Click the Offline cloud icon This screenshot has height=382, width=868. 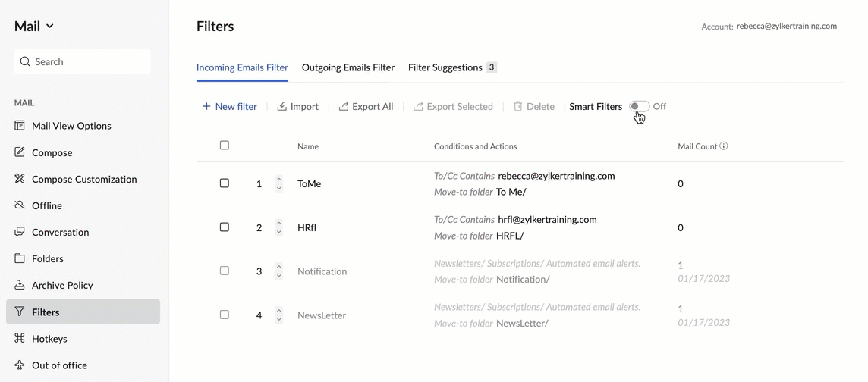pyautogui.click(x=20, y=205)
